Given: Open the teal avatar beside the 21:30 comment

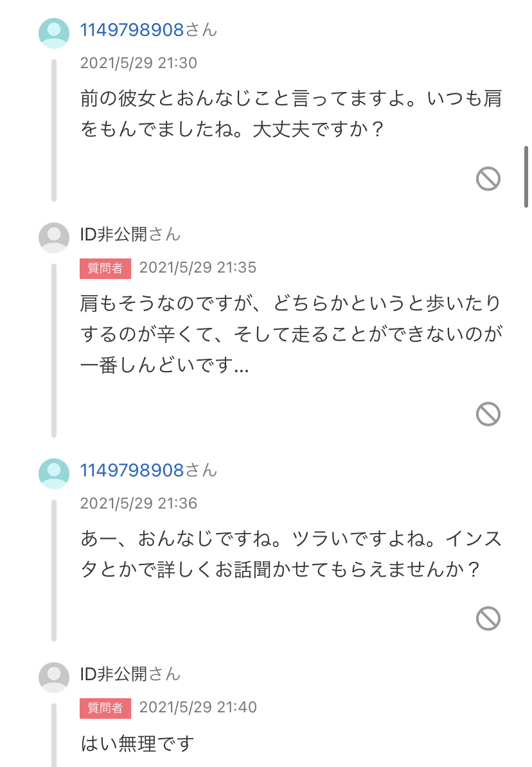Looking at the screenshot, I should pos(54,33).
